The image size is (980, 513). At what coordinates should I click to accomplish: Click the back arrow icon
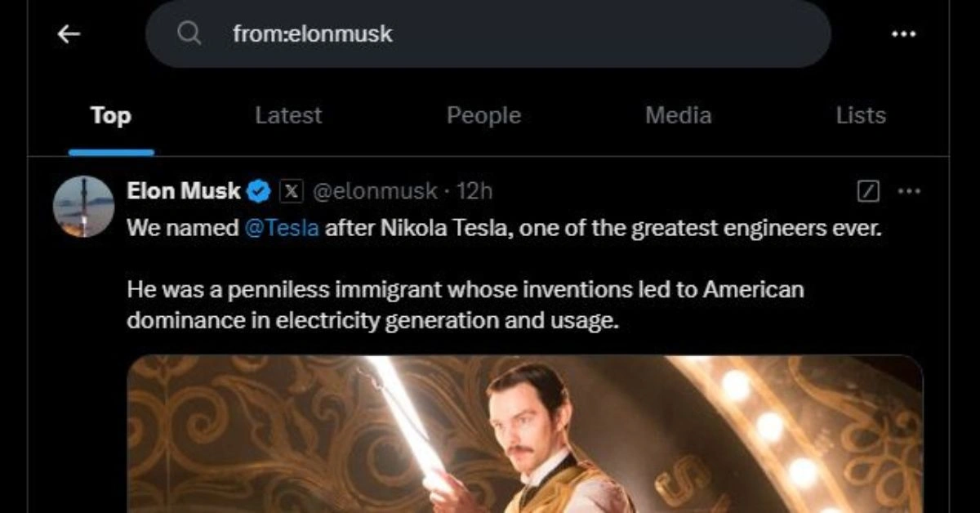69,33
